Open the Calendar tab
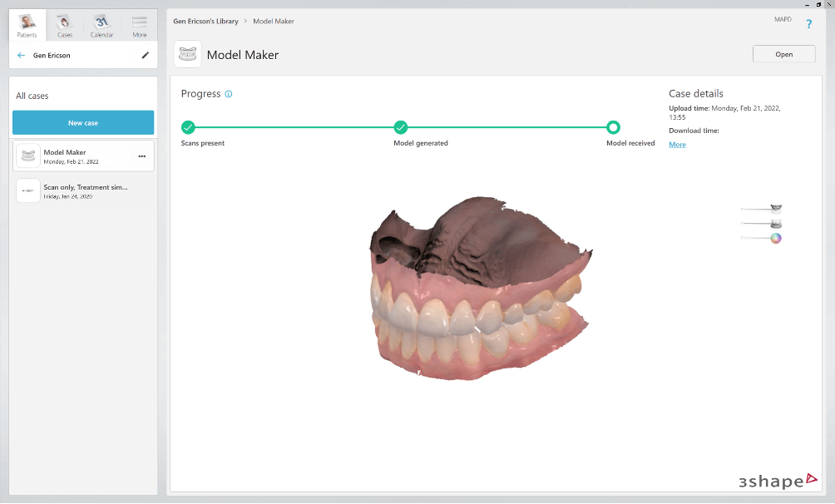Screen dimensions: 835x504 tap(101, 25)
